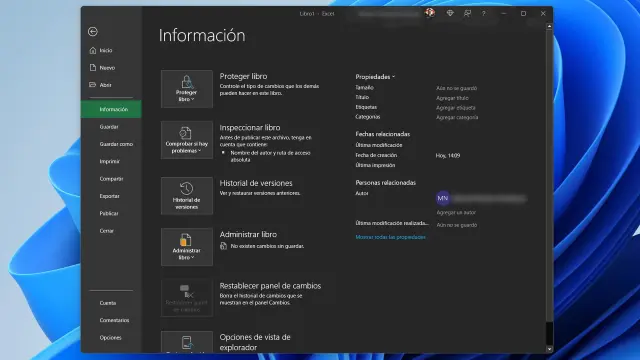Expand the Administrar libro dropdown button
Image resolution: width=640 pixels, height=360 pixels.
point(187,247)
